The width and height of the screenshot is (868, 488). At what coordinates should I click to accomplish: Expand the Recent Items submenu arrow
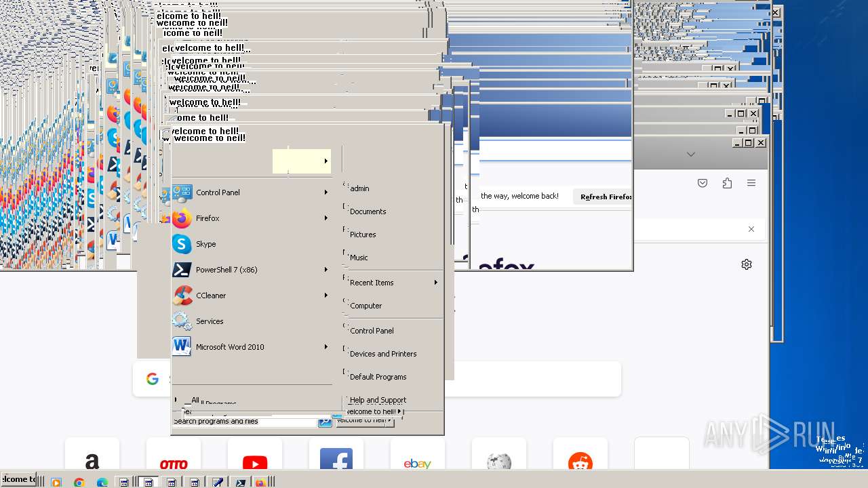(x=436, y=283)
